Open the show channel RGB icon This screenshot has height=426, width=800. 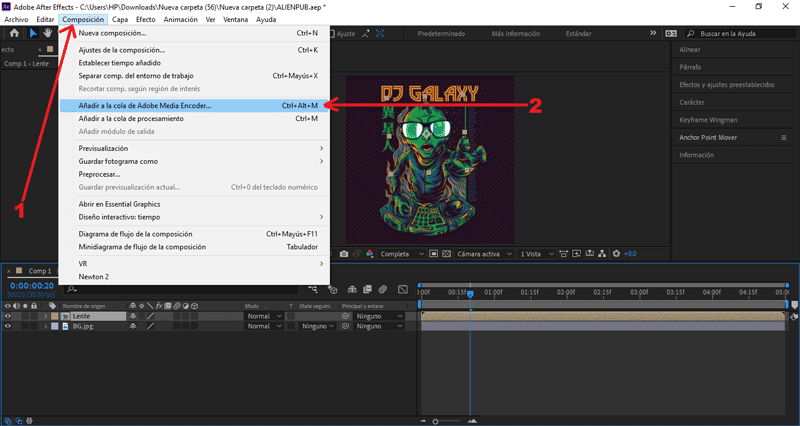pos(370,254)
